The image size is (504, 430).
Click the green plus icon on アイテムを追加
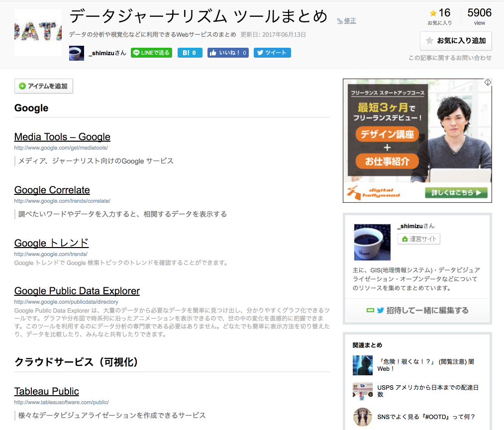[22, 86]
